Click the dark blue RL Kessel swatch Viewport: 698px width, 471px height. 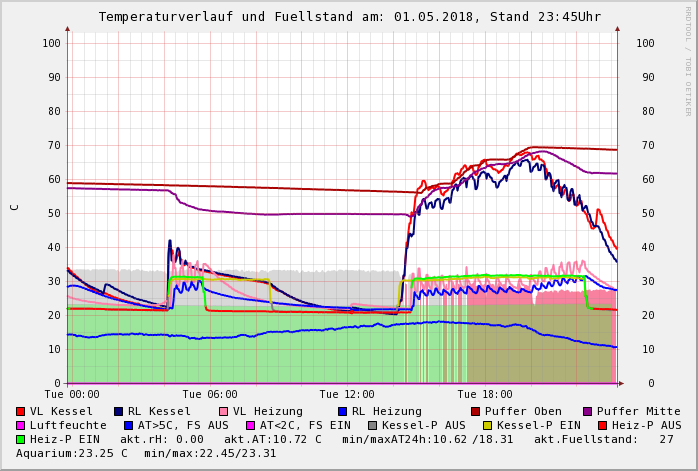(119, 411)
